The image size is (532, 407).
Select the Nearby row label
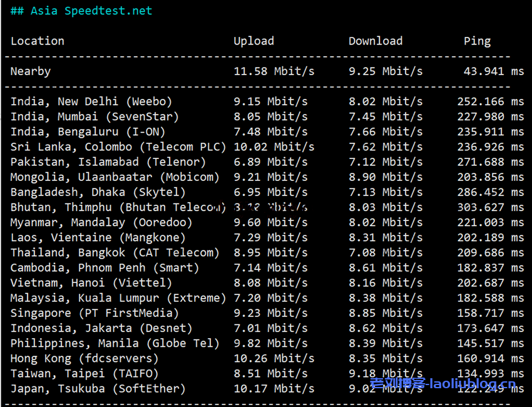(x=31, y=71)
